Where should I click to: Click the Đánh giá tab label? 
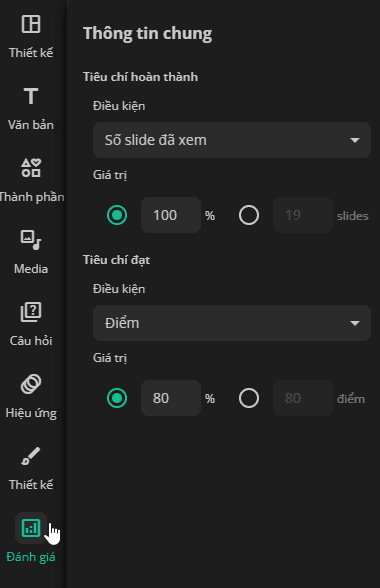click(31, 557)
